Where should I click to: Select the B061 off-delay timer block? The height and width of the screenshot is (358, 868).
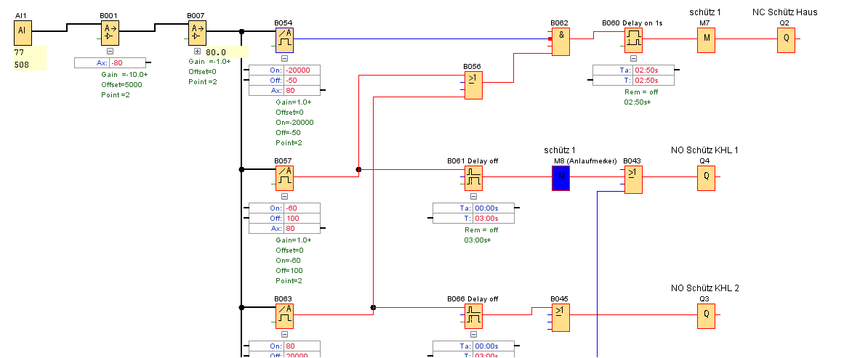[473, 178]
